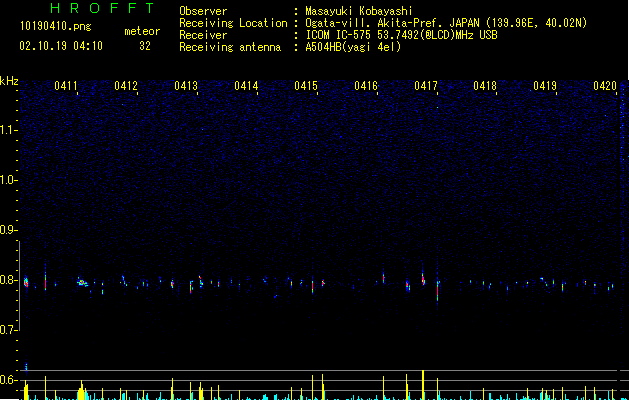Screen dimensions: 629x400
Task: Click time marker 0412
Action: (126, 86)
